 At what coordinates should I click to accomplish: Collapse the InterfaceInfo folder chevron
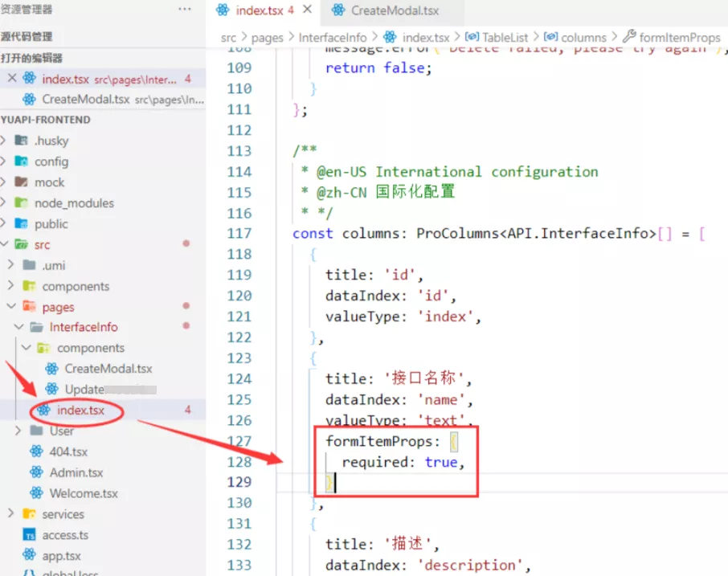point(18,327)
